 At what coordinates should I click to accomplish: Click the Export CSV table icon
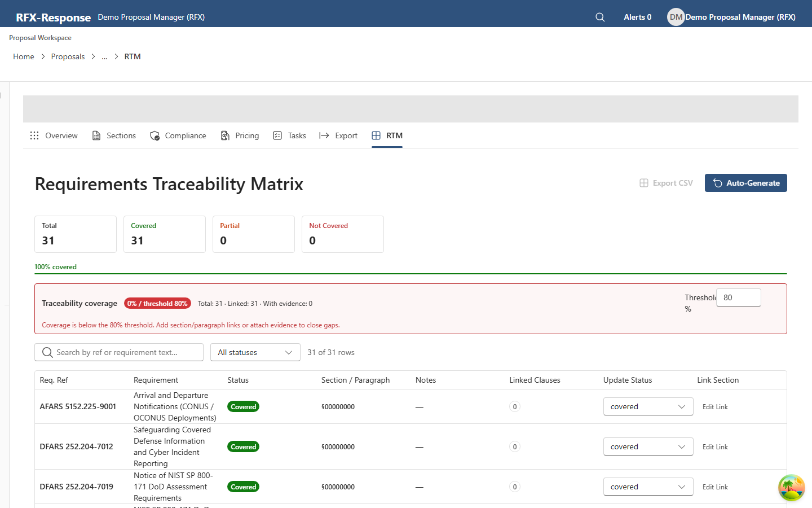pyautogui.click(x=644, y=183)
